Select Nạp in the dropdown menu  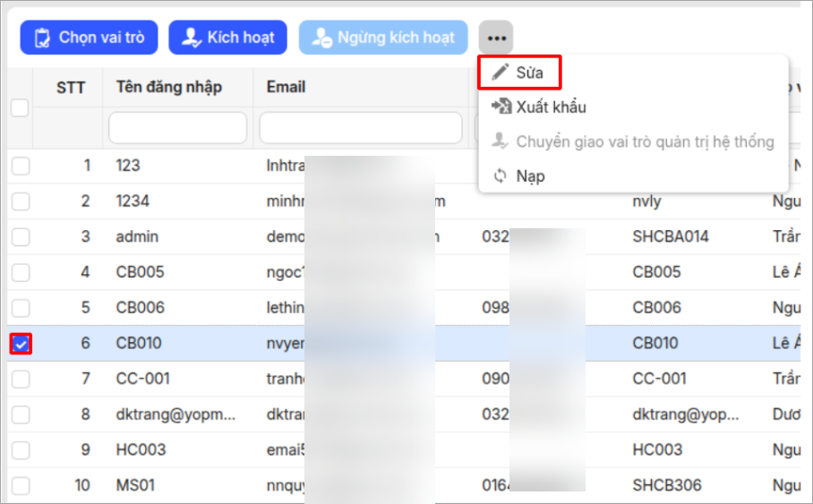(530, 176)
